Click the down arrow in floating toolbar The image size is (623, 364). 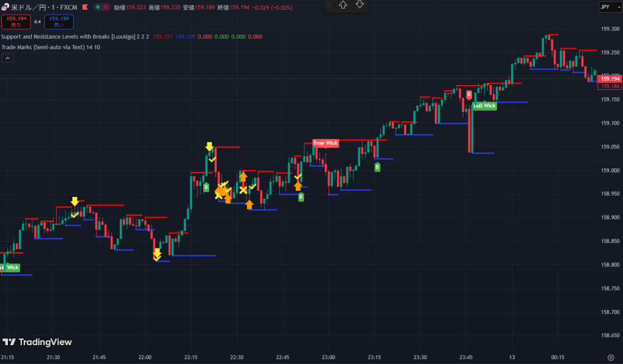(x=360, y=5)
